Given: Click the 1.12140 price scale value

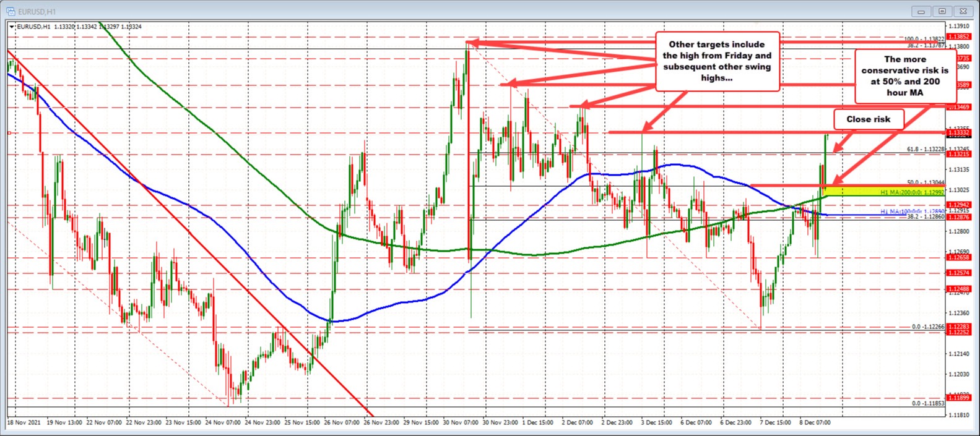Looking at the screenshot, I should point(959,354).
